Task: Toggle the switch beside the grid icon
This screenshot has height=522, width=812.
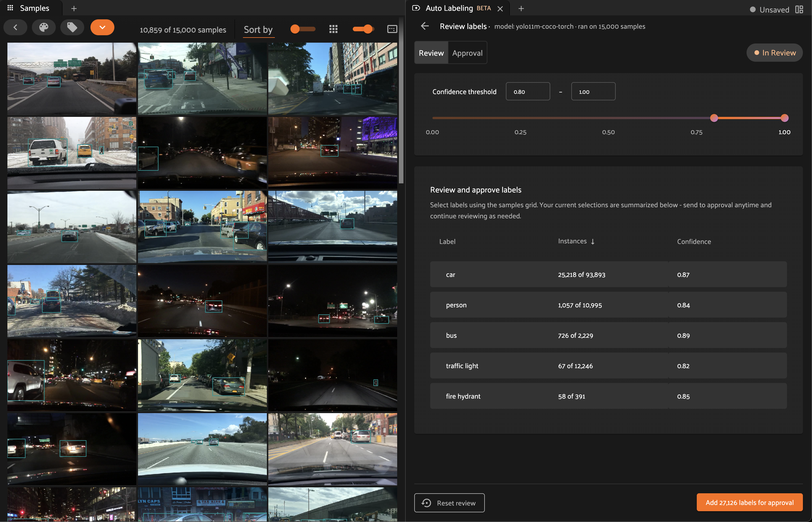Action: (x=363, y=29)
